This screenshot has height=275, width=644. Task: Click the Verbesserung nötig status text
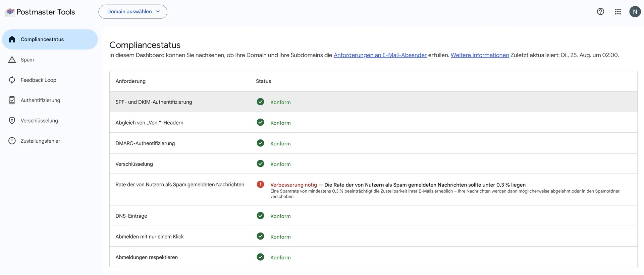[x=293, y=185]
